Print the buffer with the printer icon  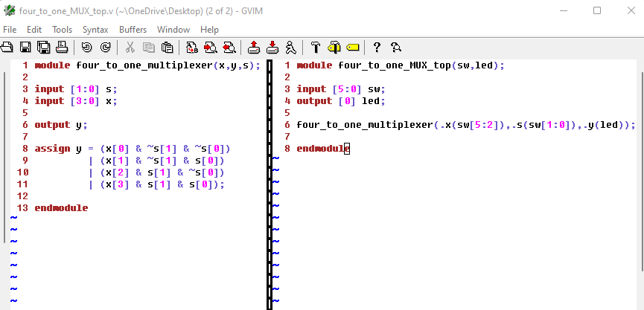click(62, 48)
